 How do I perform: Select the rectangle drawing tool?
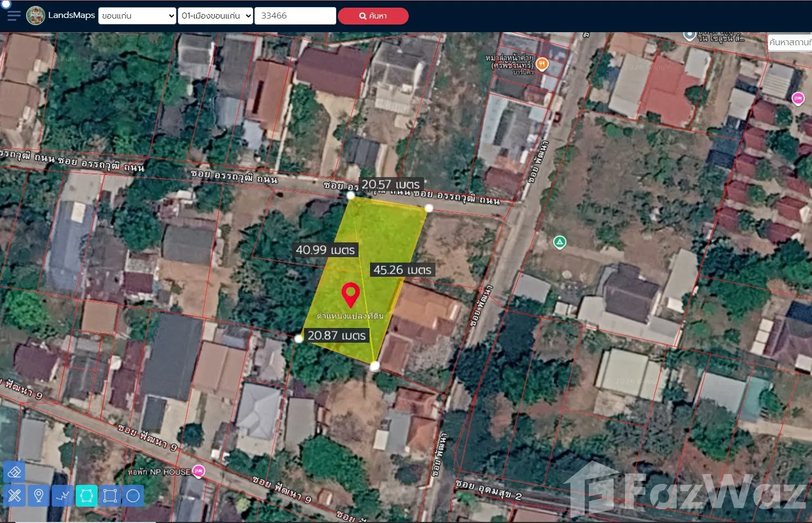click(x=110, y=496)
